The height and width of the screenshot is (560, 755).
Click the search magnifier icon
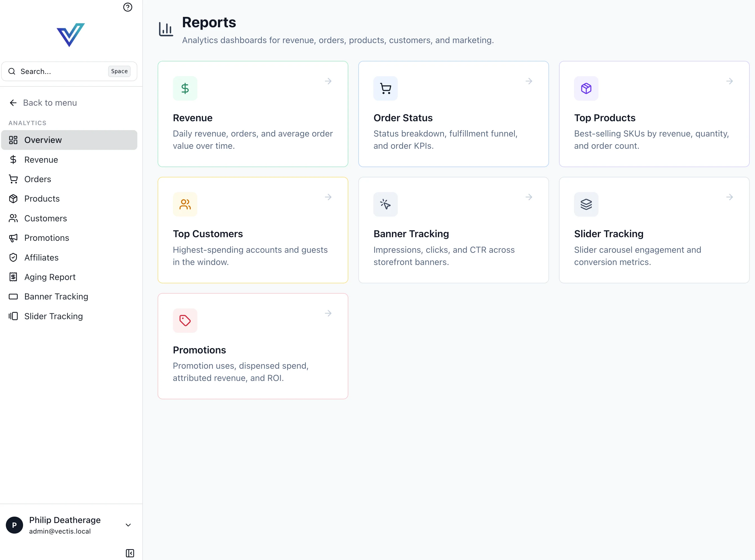[x=12, y=71]
